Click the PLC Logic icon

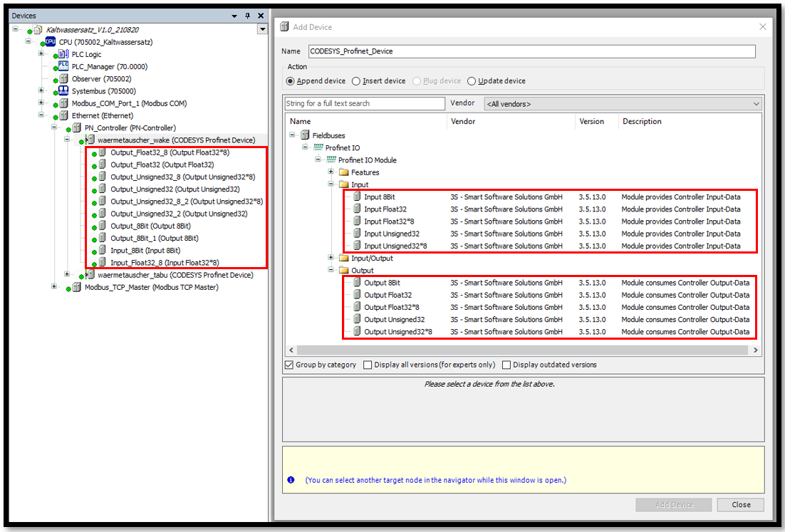coord(63,54)
